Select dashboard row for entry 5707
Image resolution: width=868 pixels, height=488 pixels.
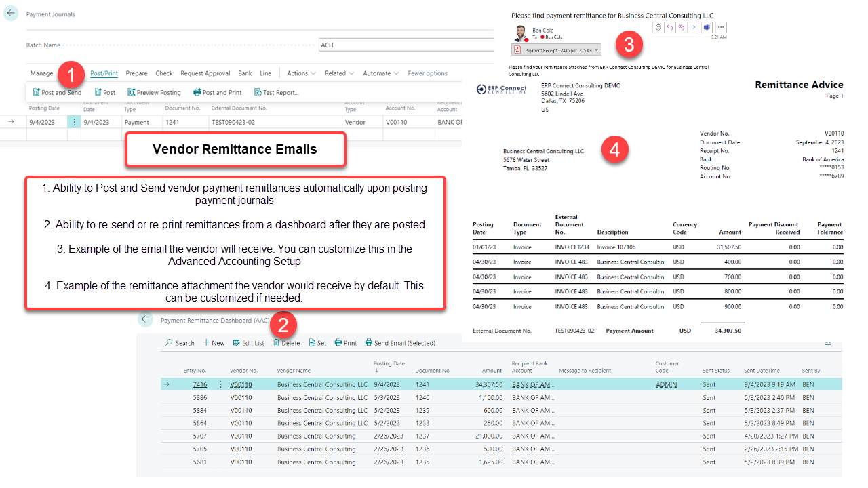pos(501,436)
